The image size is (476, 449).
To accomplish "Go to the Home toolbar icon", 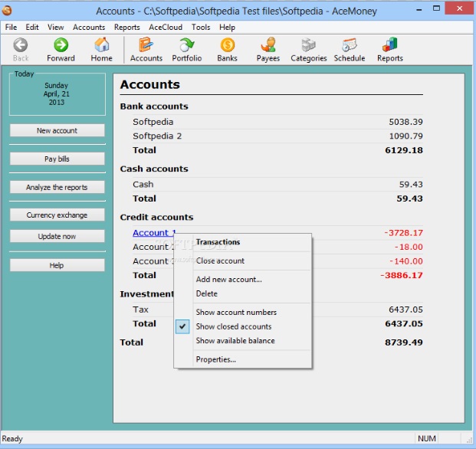I will pos(101,45).
